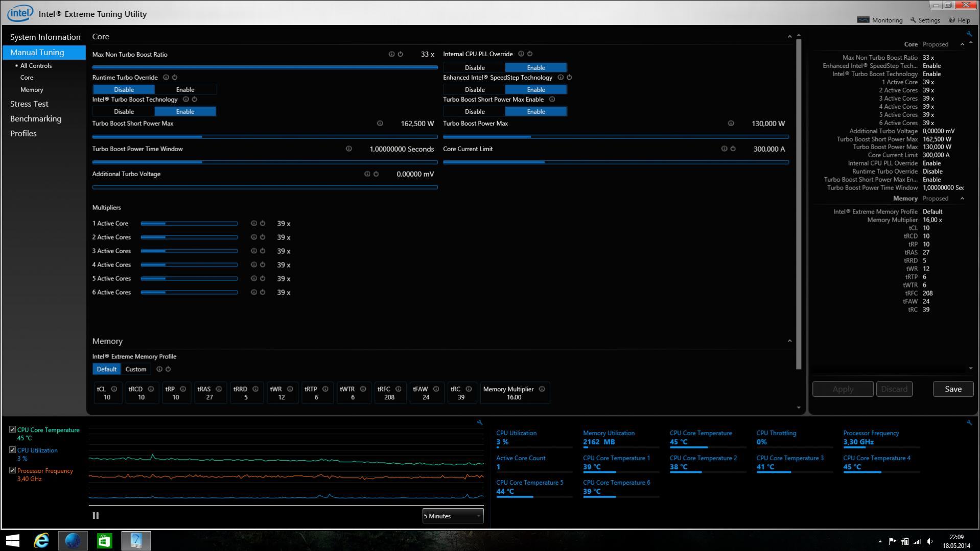Adjust the 4 Active Cores multiplier slider
This screenshot has width=980, height=551.
point(189,265)
